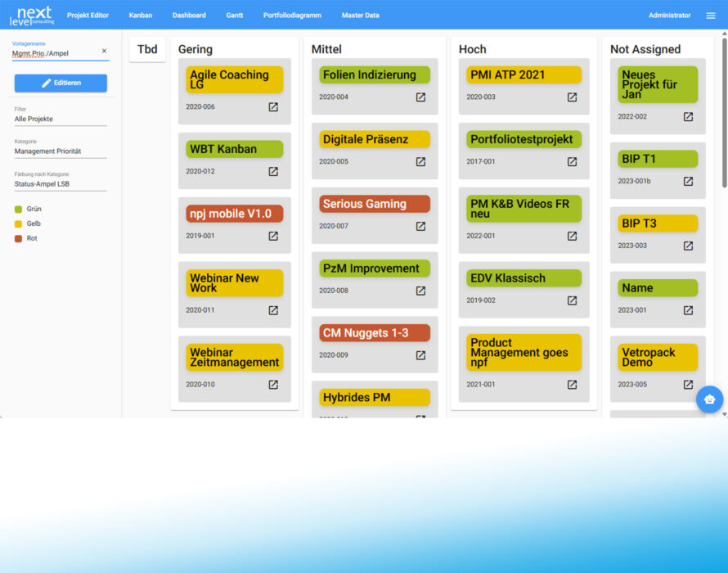Open Portfoliotestprojekt link icon
Screen dimensions: 728x573
tap(572, 162)
